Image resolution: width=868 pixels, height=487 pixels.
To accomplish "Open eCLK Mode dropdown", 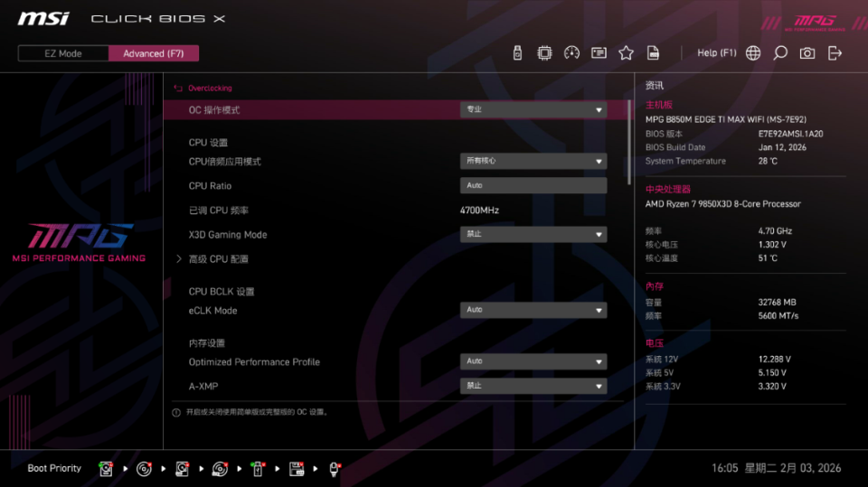I will click(x=533, y=310).
